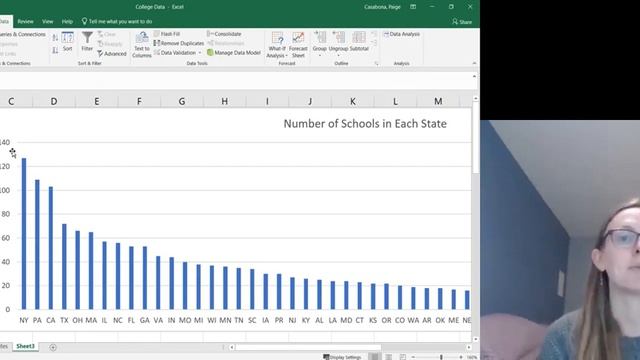Switch to the View ribbon tab
Viewport: 640px width, 360px height.
[x=48, y=21]
